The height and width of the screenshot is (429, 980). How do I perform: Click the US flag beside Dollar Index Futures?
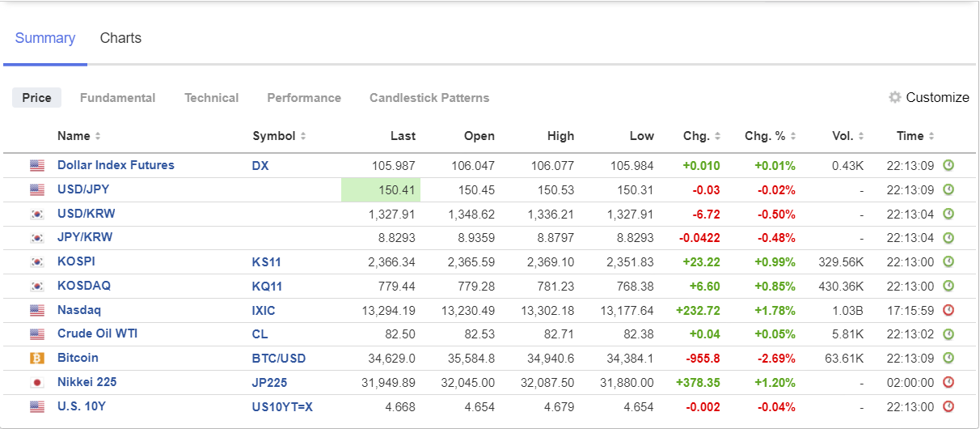coord(37,166)
